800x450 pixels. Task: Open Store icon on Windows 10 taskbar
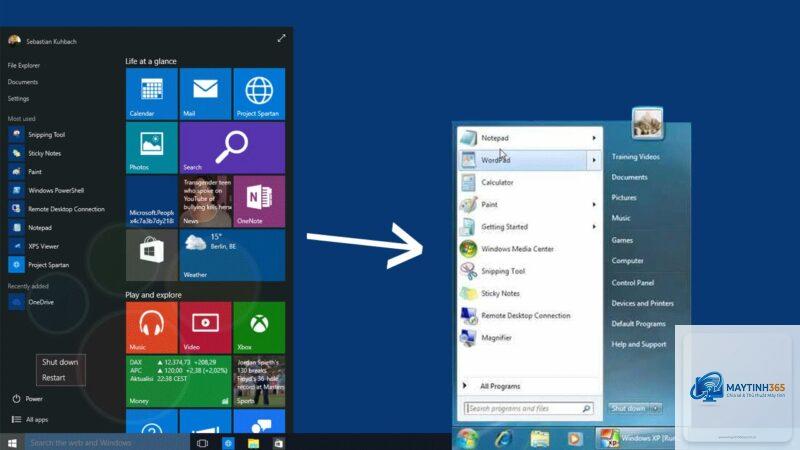pyautogui.click(x=279, y=443)
